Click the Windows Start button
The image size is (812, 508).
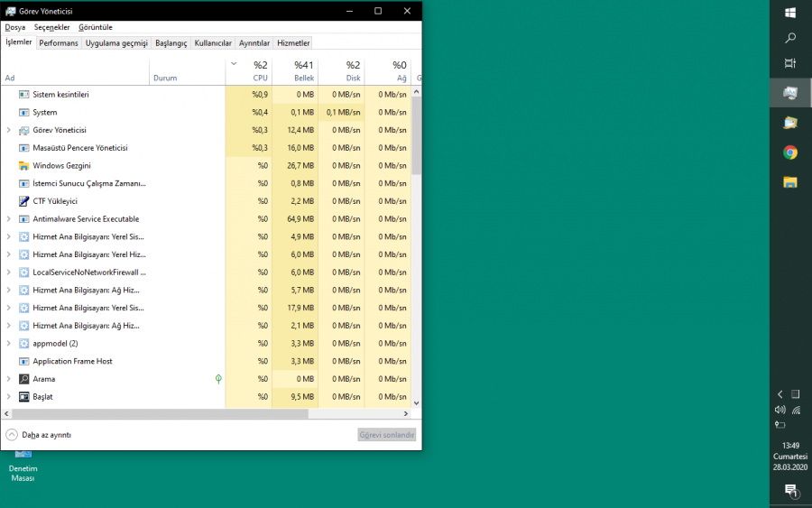[x=790, y=13]
